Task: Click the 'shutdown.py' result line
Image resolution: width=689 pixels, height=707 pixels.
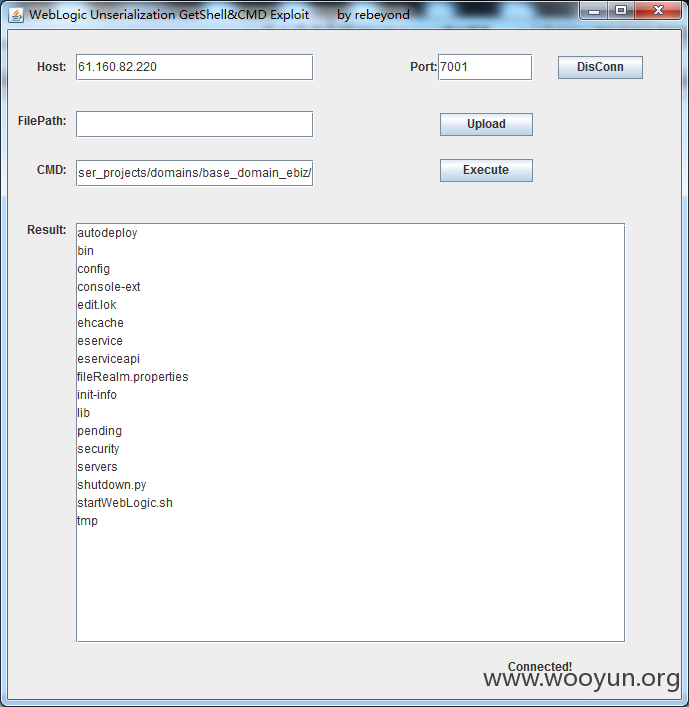Action: pos(112,485)
